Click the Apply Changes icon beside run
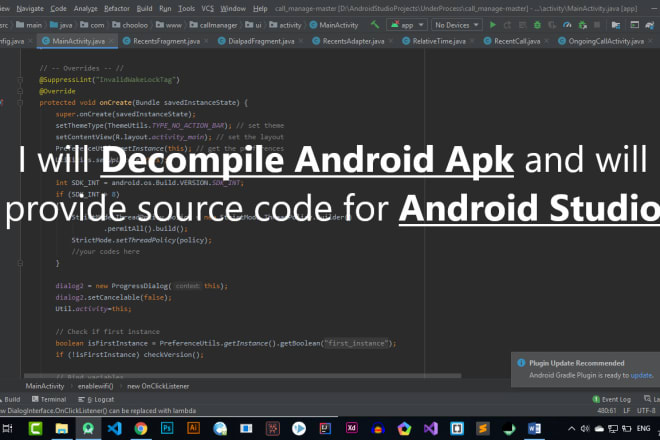The width and height of the screenshot is (660, 440). pyautogui.click(x=507, y=25)
